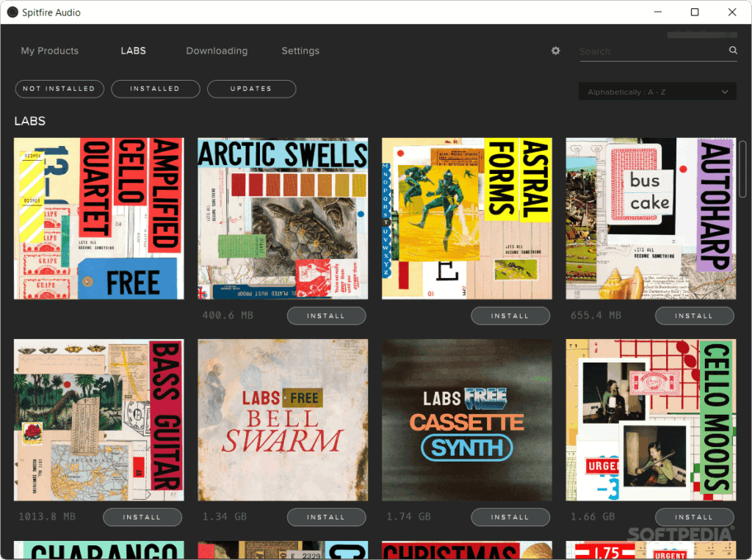
Task: Select the Autoharp cover thumbnail
Action: click(x=651, y=219)
